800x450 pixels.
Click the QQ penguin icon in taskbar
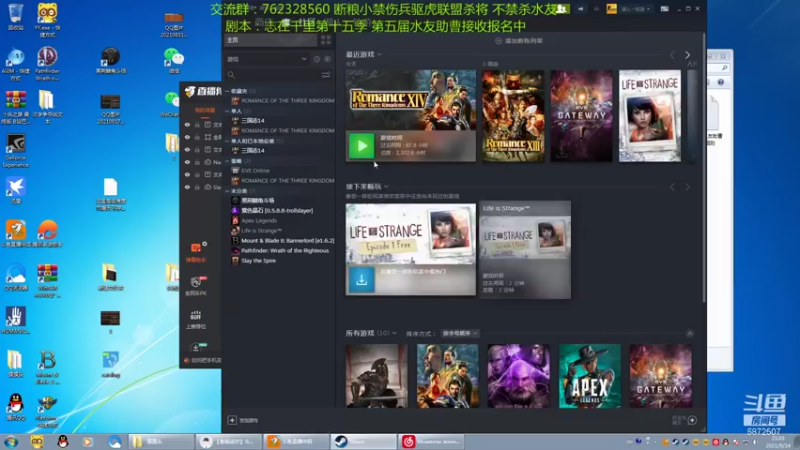tap(63, 441)
